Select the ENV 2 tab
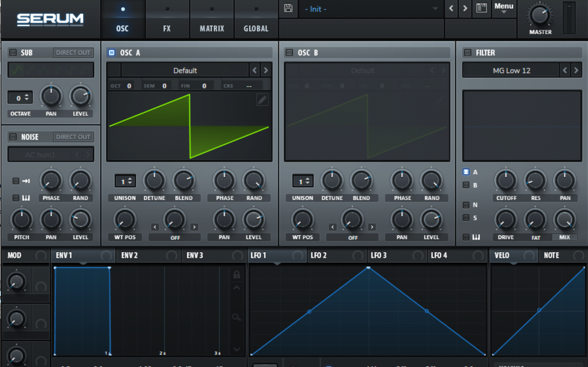Viewport: 588px width, 367px height. (149, 256)
